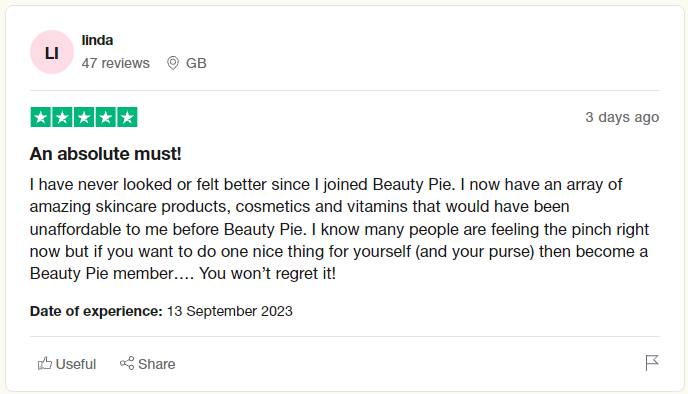Open linda's reviewer profile name
This screenshot has height=394, width=688.
[97, 40]
